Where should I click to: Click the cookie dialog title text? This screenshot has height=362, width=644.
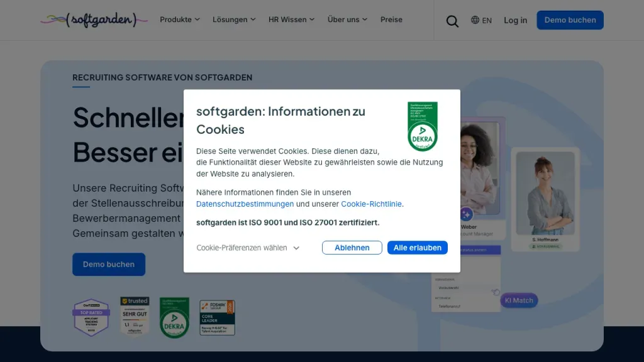(280, 120)
